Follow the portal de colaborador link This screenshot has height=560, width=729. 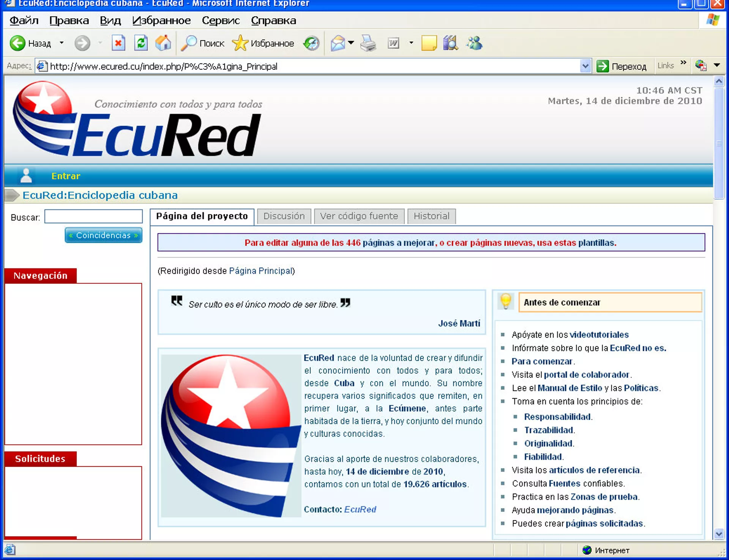pyautogui.click(x=587, y=375)
